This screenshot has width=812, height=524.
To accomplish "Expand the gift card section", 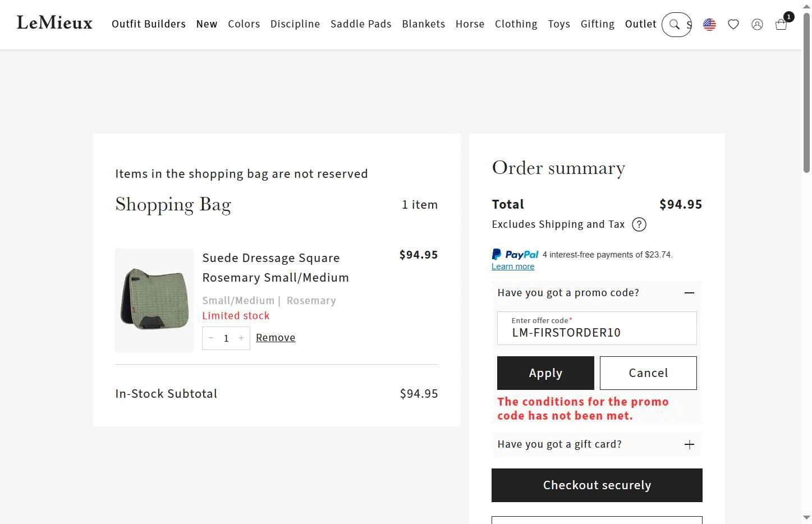I will (x=690, y=444).
